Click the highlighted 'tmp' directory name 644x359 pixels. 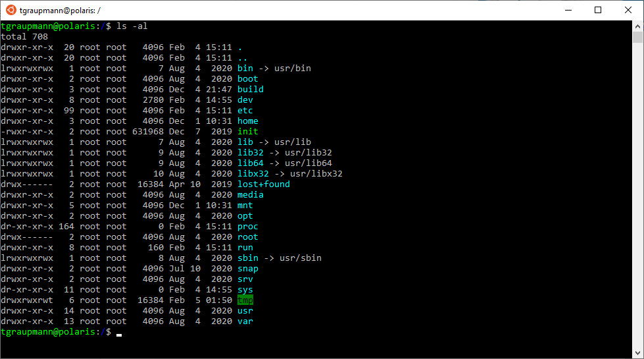pyautogui.click(x=245, y=300)
